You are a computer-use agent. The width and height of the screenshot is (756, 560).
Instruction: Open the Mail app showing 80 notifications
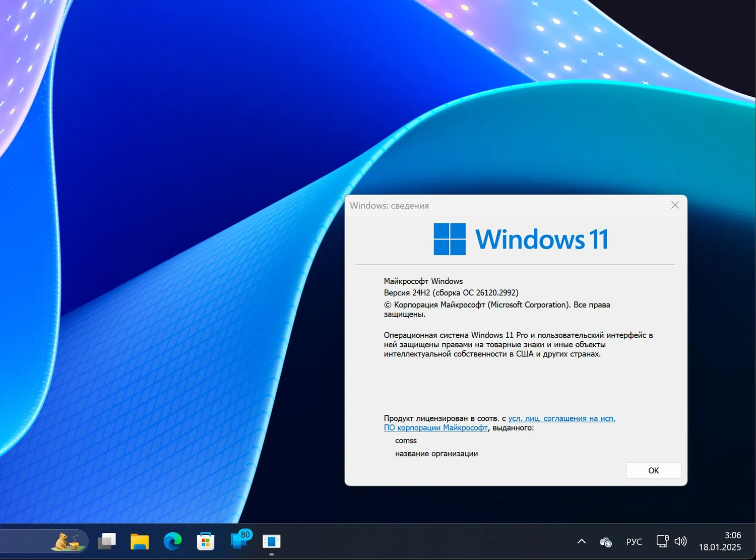[238, 543]
